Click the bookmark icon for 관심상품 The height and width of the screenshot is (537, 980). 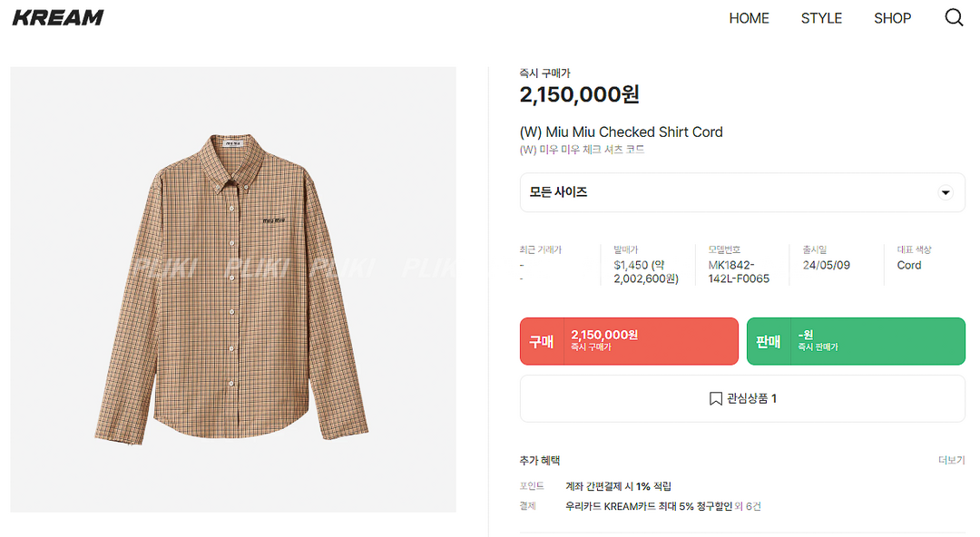tap(715, 398)
